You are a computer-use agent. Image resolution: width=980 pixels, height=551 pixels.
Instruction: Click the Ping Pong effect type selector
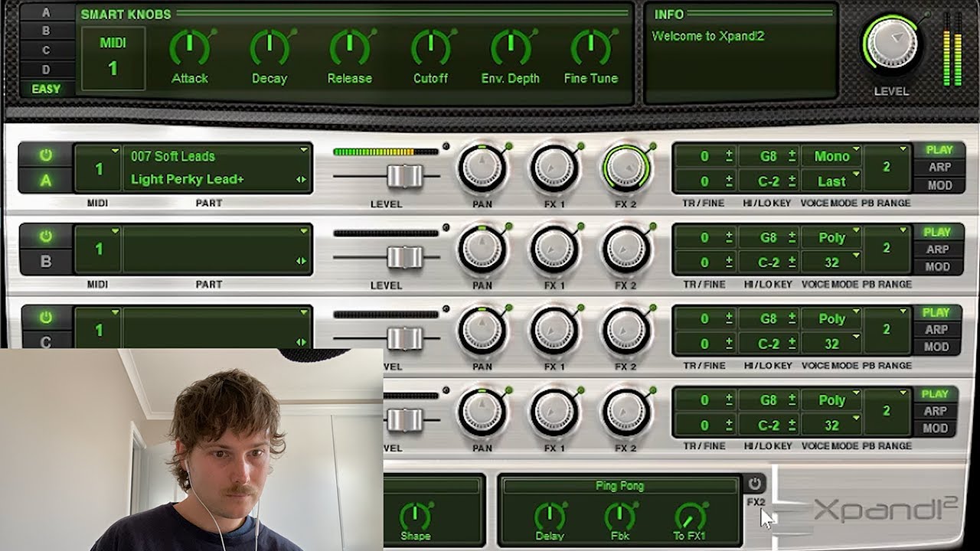(x=619, y=486)
